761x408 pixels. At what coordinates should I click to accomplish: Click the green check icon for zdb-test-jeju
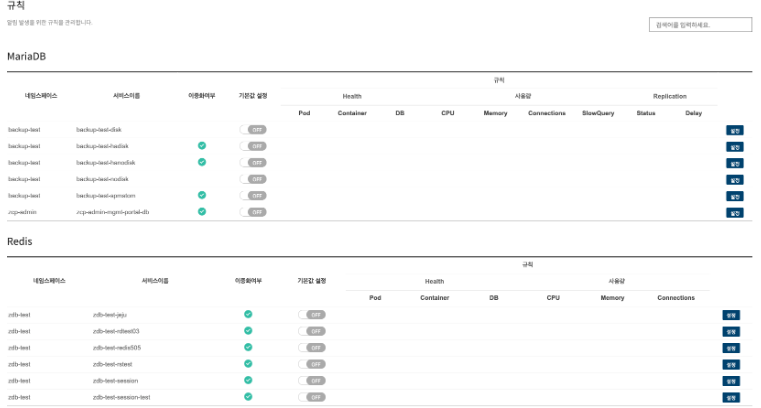tap(248, 314)
